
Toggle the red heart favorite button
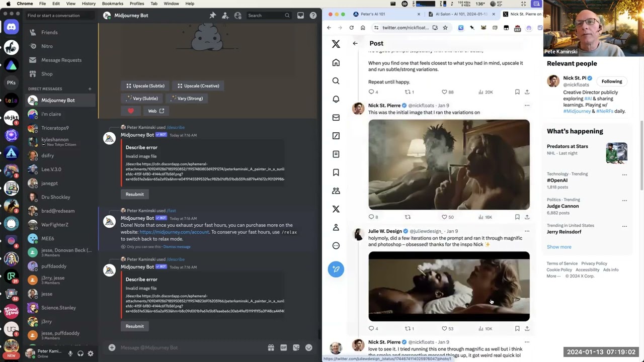[x=131, y=111]
